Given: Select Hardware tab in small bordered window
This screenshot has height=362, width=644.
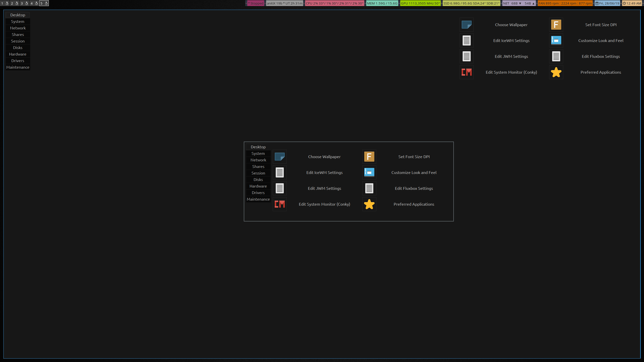Looking at the screenshot, I should pyautogui.click(x=258, y=186).
